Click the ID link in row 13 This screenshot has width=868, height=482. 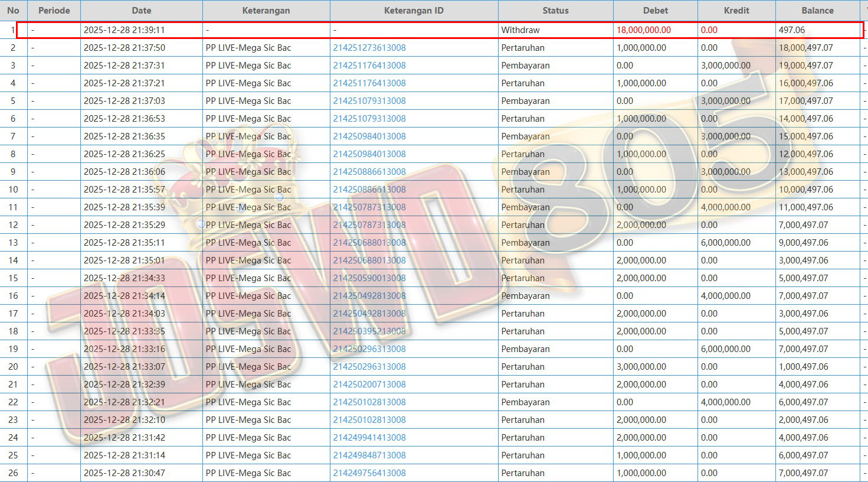pyautogui.click(x=369, y=243)
